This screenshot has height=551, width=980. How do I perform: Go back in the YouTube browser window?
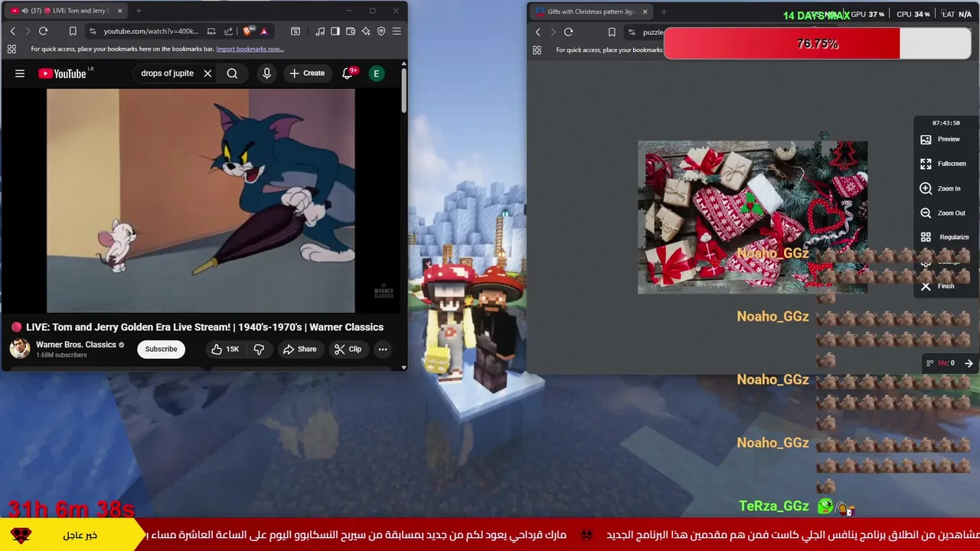click(12, 31)
